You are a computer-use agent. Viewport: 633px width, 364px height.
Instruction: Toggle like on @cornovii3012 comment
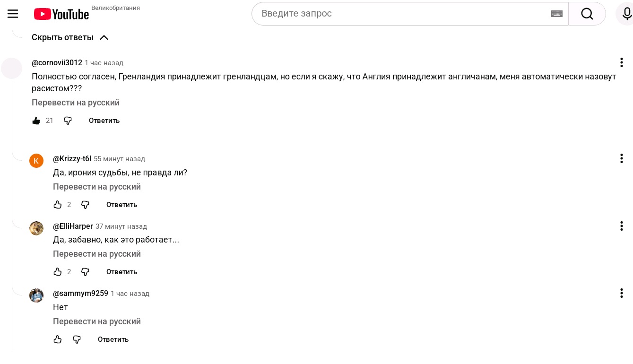36,121
